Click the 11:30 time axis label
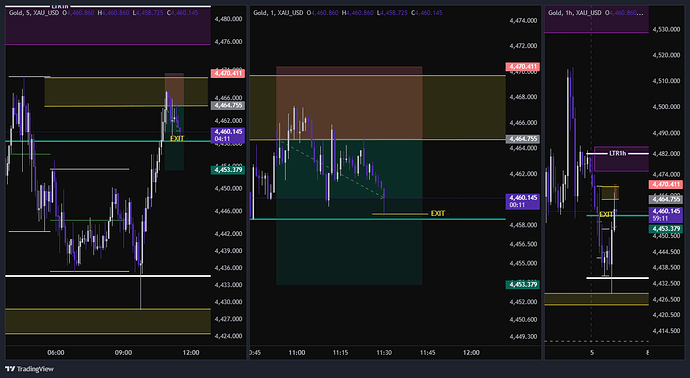 [384, 352]
